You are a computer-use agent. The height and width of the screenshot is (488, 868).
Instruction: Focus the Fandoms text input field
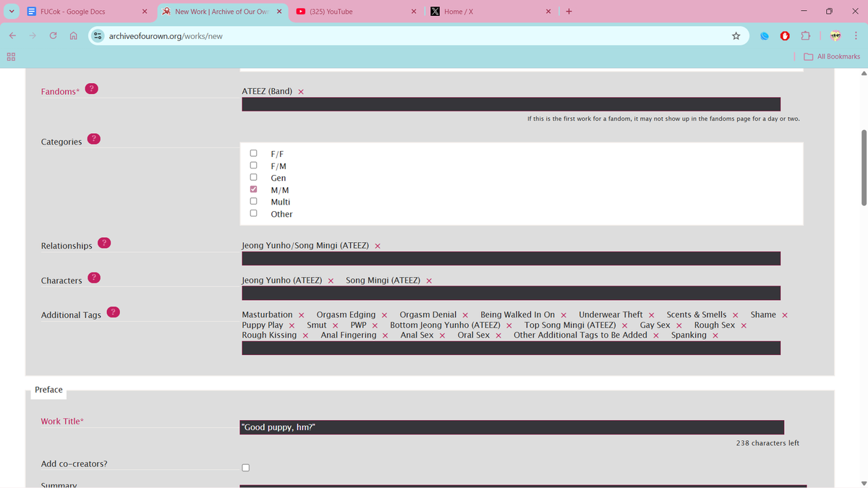511,104
